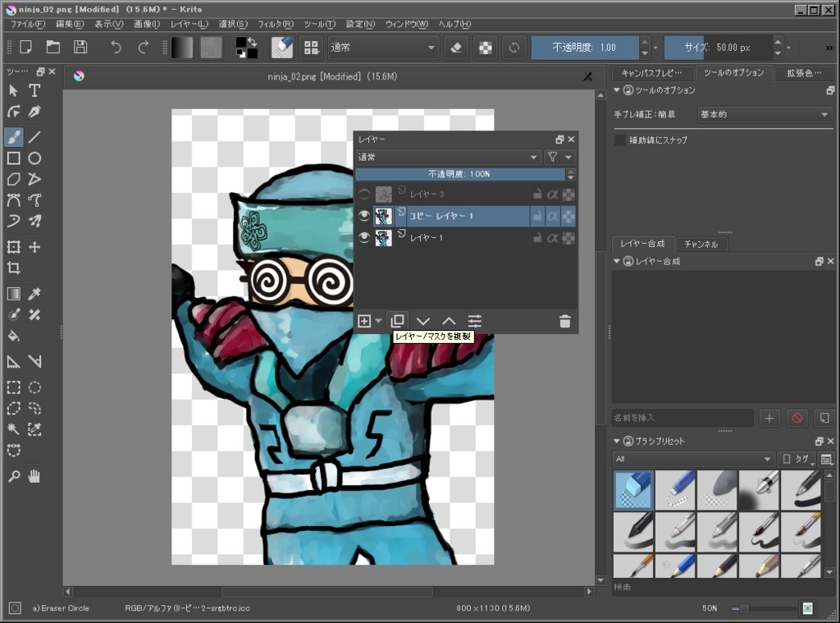Open the brush preset All tag dropdown
The width and height of the screenshot is (840, 623).
coord(693,459)
